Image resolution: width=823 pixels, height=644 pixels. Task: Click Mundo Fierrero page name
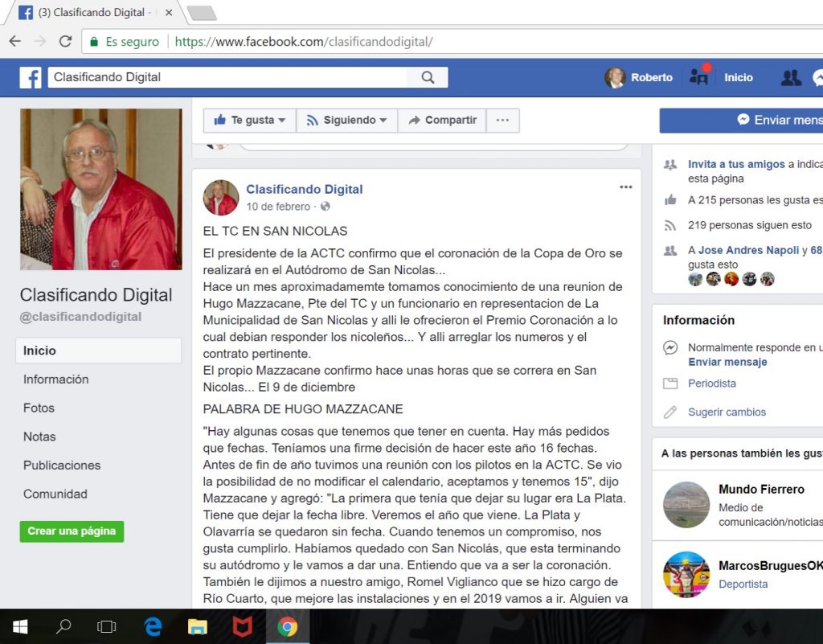coord(762,489)
